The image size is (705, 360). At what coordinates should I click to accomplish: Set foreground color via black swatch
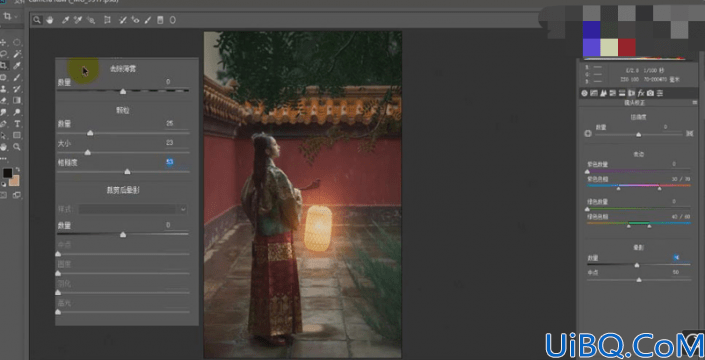pos(8,173)
